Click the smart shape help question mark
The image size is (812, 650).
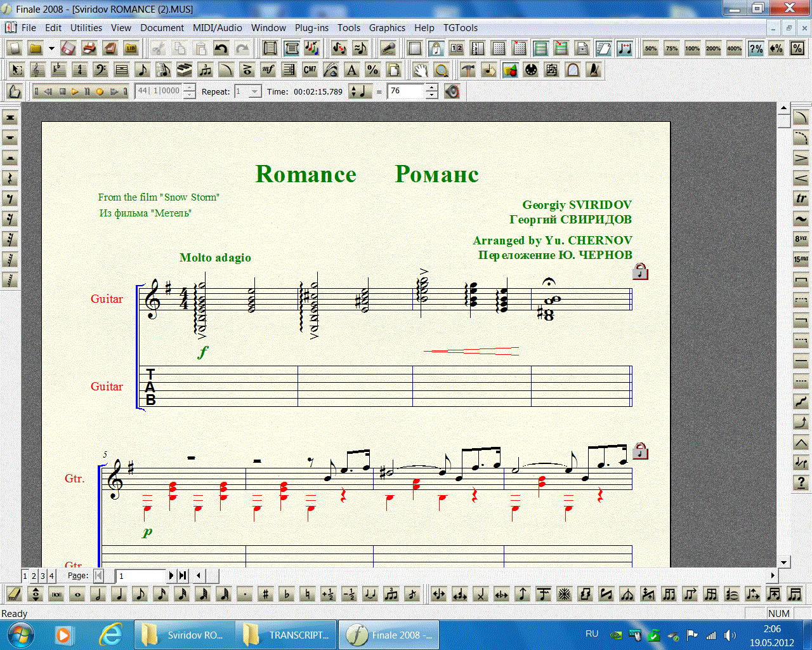(x=801, y=483)
